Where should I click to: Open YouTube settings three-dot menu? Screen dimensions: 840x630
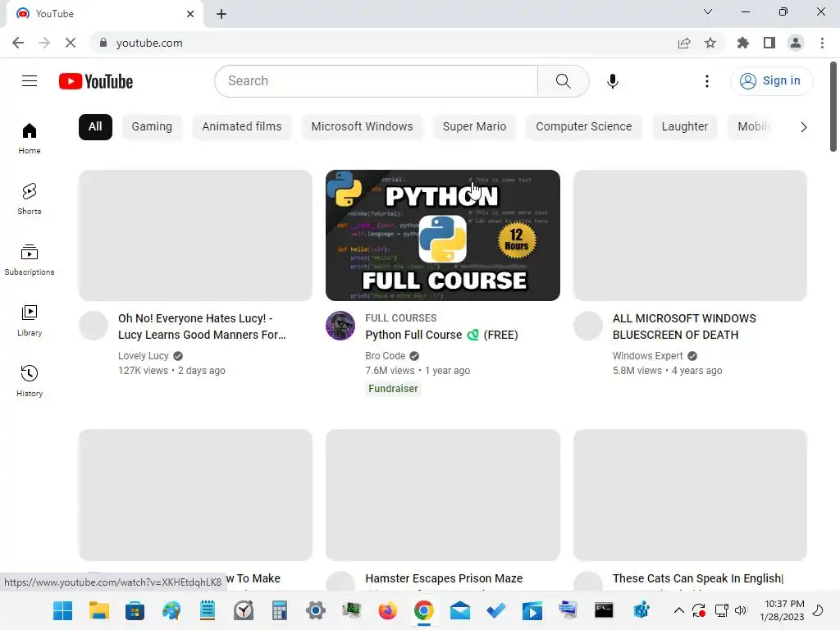click(x=706, y=81)
